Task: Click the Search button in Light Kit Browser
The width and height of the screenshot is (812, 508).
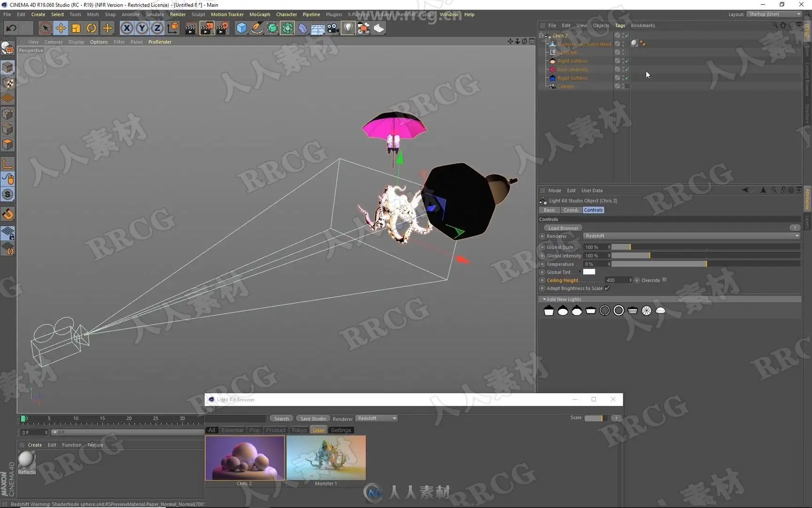Action: point(281,419)
